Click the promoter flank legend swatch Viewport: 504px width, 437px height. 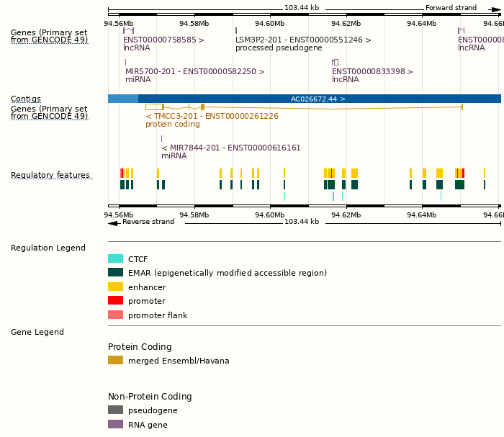(115, 315)
